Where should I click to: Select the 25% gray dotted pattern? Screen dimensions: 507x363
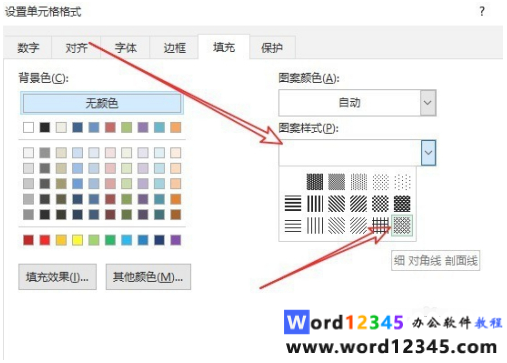coord(359,182)
